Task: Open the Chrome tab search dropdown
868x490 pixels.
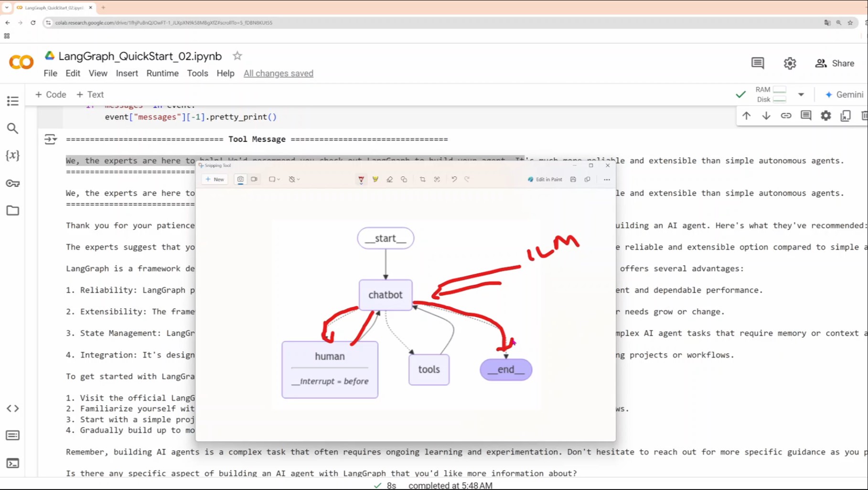Action: coord(7,8)
